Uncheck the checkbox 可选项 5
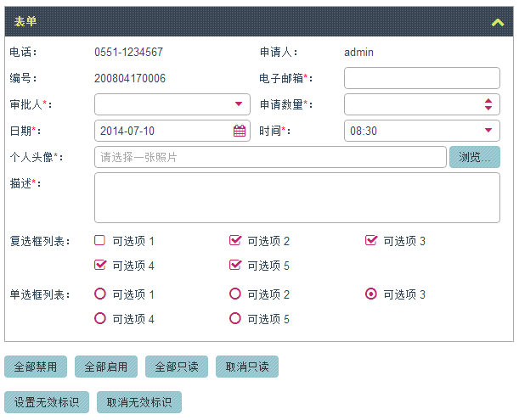The image size is (519, 420). tap(235, 265)
